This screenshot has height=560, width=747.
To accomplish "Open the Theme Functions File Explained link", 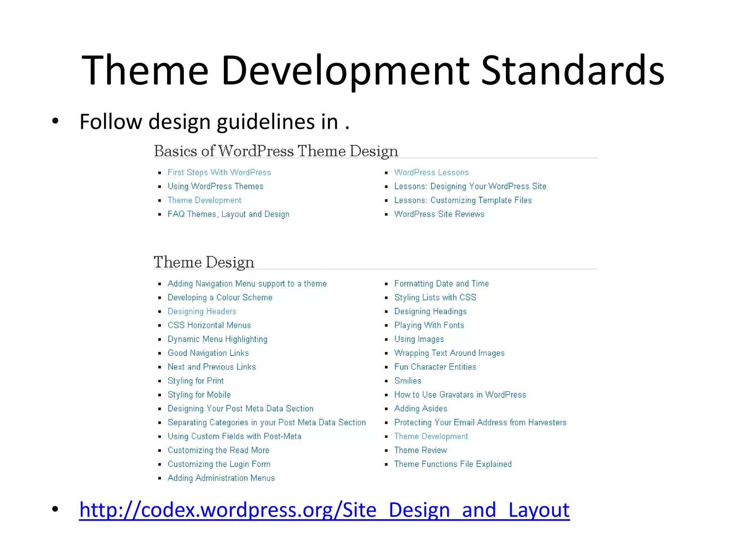I will click(453, 464).
